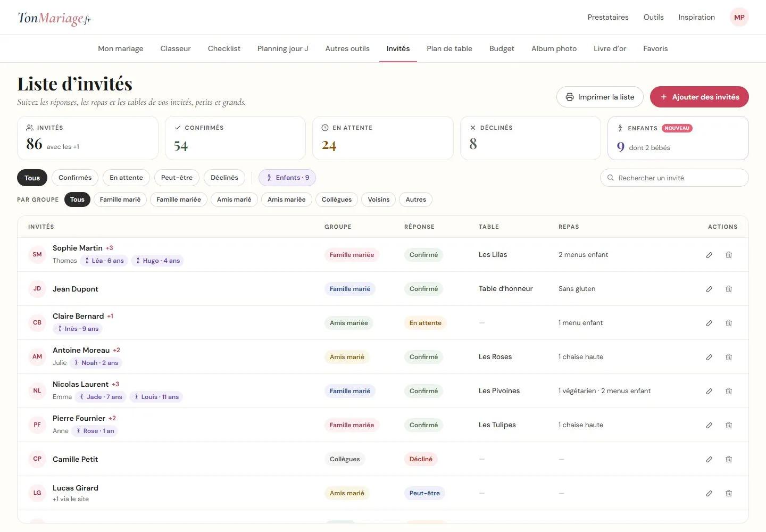766x532 pixels.
Task: Filter by Collègues group
Action: [x=337, y=199]
